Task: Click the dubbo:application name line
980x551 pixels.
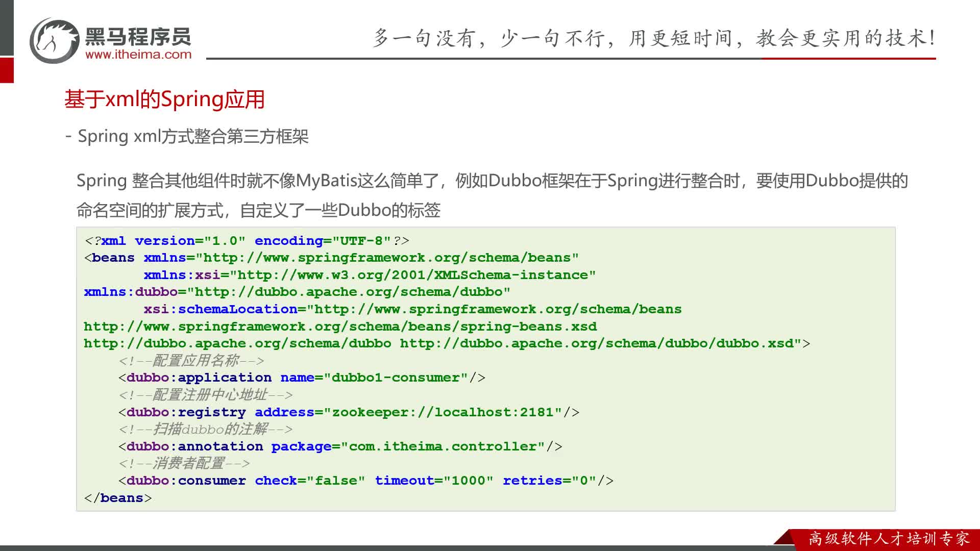Action: point(302,378)
